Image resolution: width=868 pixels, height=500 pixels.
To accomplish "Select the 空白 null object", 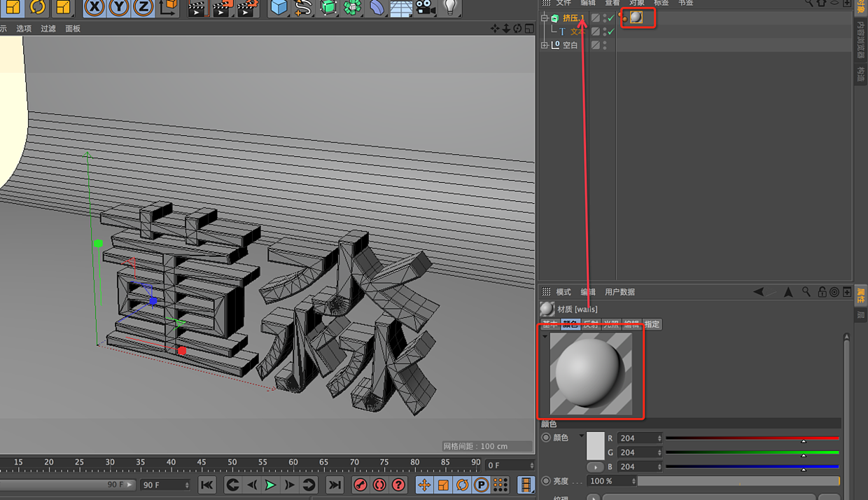I will click(570, 45).
